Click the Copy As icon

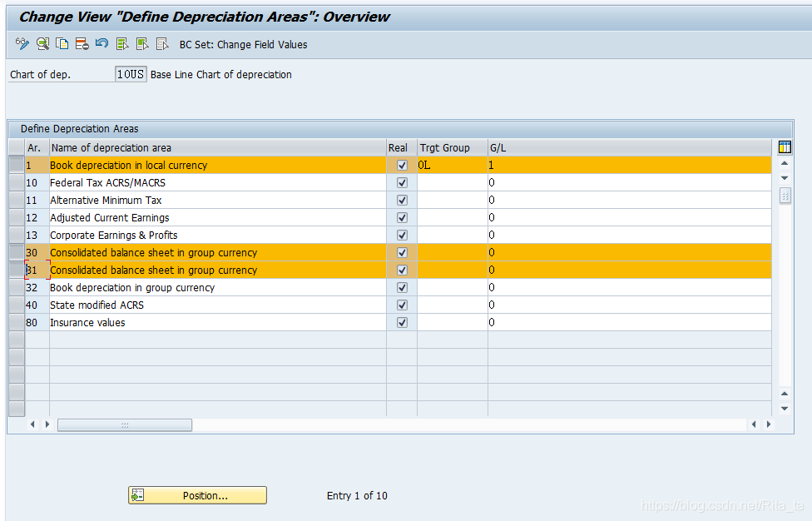click(x=62, y=44)
